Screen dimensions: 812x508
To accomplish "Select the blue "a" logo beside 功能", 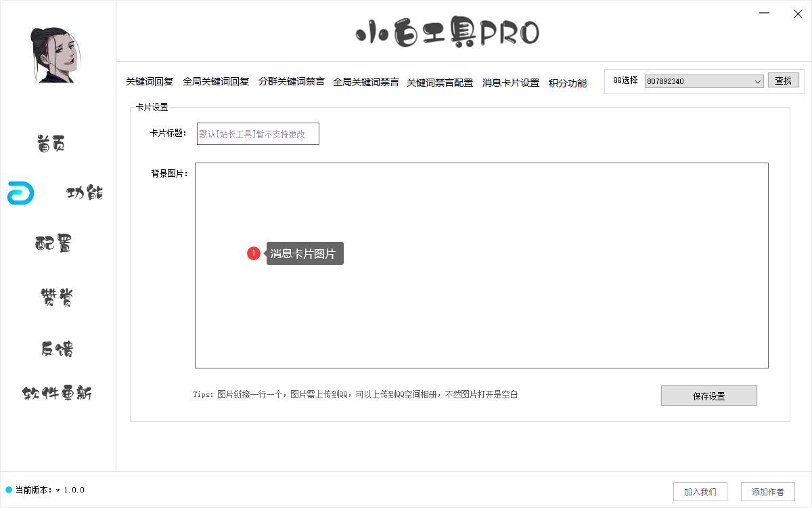I will (x=20, y=194).
